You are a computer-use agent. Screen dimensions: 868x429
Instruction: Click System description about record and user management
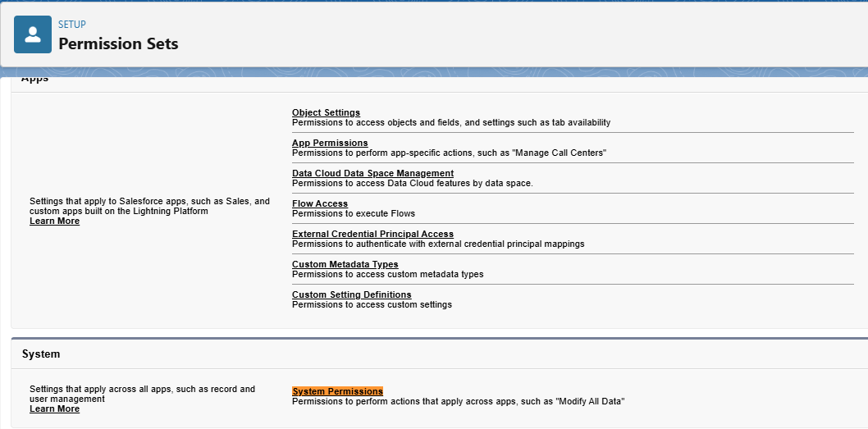(142, 394)
